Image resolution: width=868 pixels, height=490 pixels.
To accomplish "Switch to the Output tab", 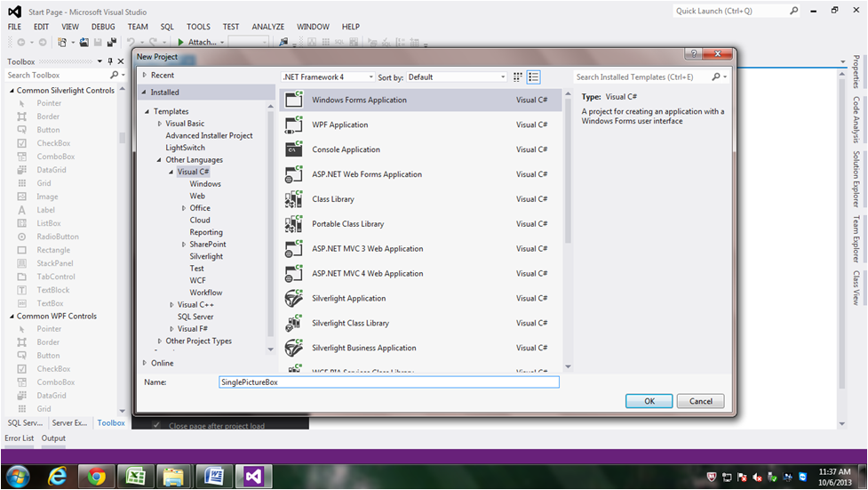I will 53,438.
